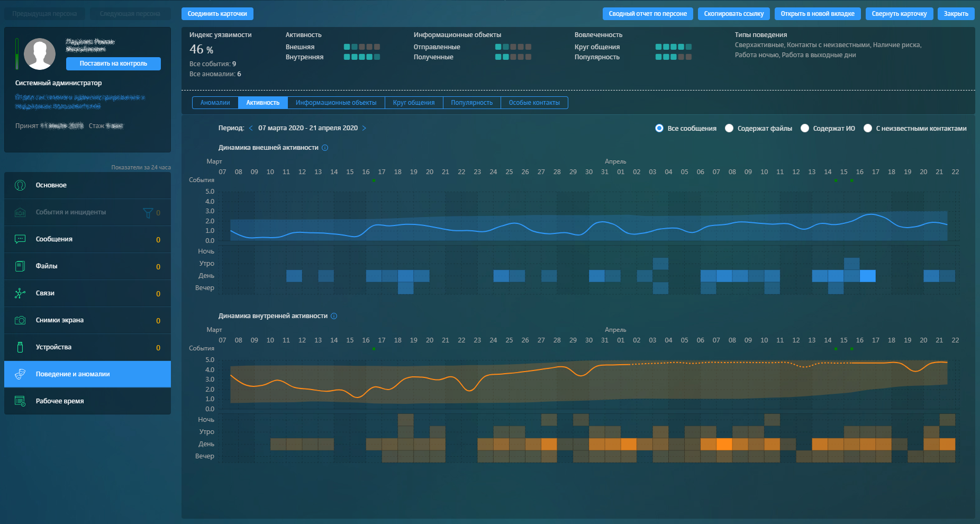Click the Скопировать ссылку button
Image resolution: width=980 pixels, height=524 pixels.
tap(734, 14)
